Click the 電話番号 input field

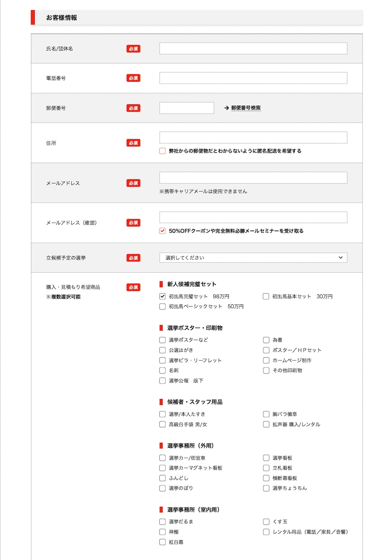[253, 78]
